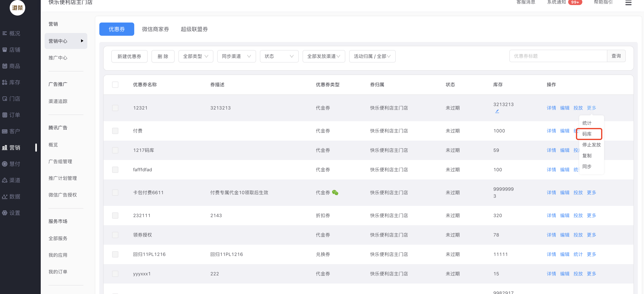644x294 pixels.
Task: Toggle the select-all header checkbox
Action: pyautogui.click(x=115, y=85)
